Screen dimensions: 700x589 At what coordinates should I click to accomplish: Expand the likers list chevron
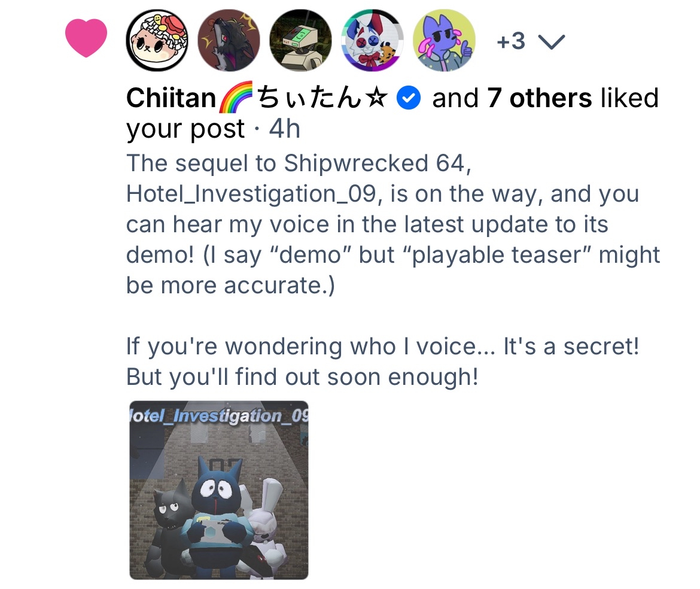[x=552, y=42]
